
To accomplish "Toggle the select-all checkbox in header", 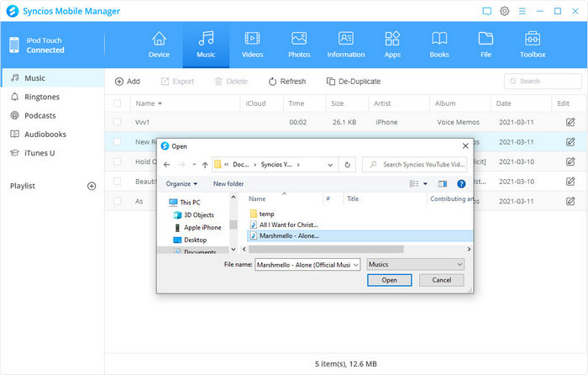I will click(x=118, y=103).
